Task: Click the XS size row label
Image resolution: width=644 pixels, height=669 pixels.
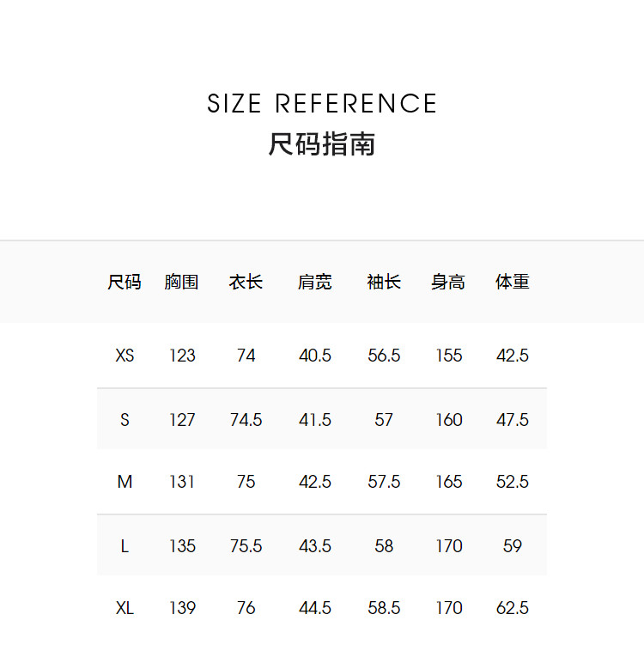Action: click(125, 356)
